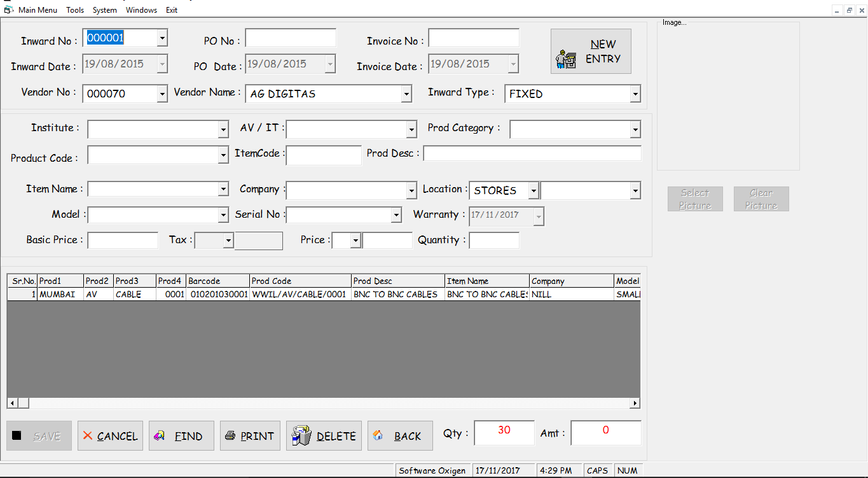
Task: Open the Tools menu
Action: point(75,10)
